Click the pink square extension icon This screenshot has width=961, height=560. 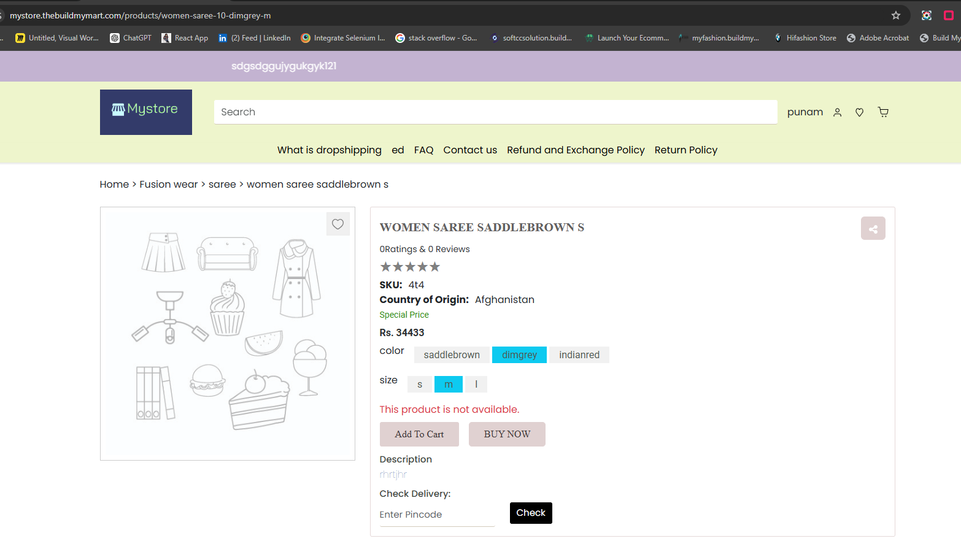949,15
